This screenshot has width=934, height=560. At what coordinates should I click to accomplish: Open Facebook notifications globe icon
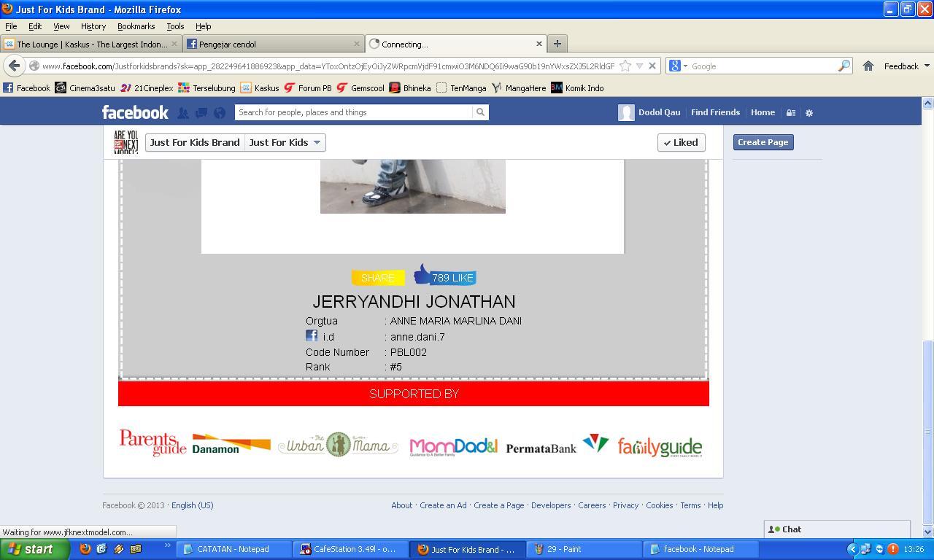220,112
